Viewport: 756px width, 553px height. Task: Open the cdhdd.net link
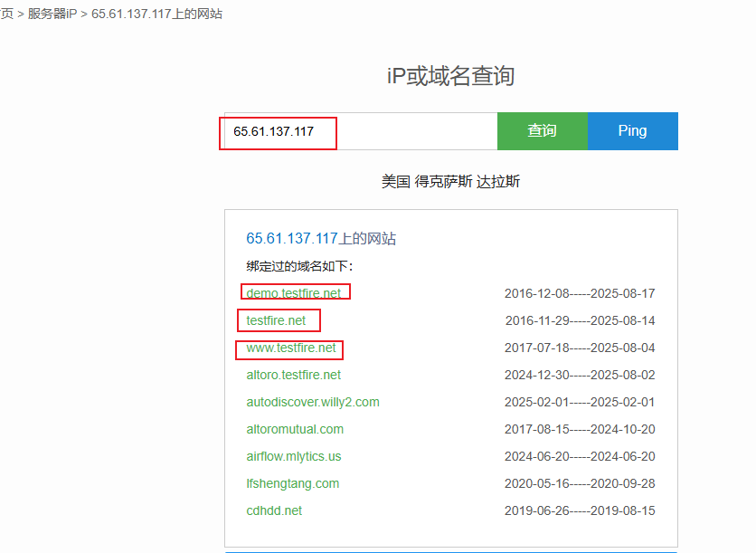(x=274, y=510)
